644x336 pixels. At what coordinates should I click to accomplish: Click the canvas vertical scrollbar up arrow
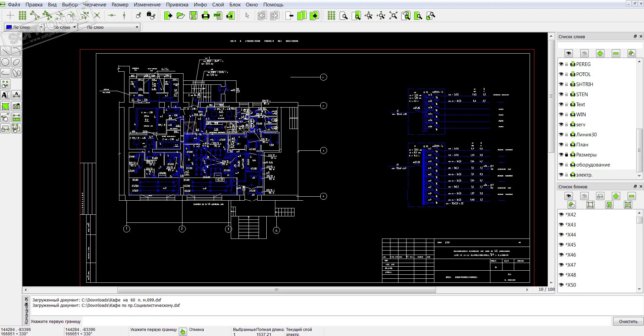[x=551, y=36]
